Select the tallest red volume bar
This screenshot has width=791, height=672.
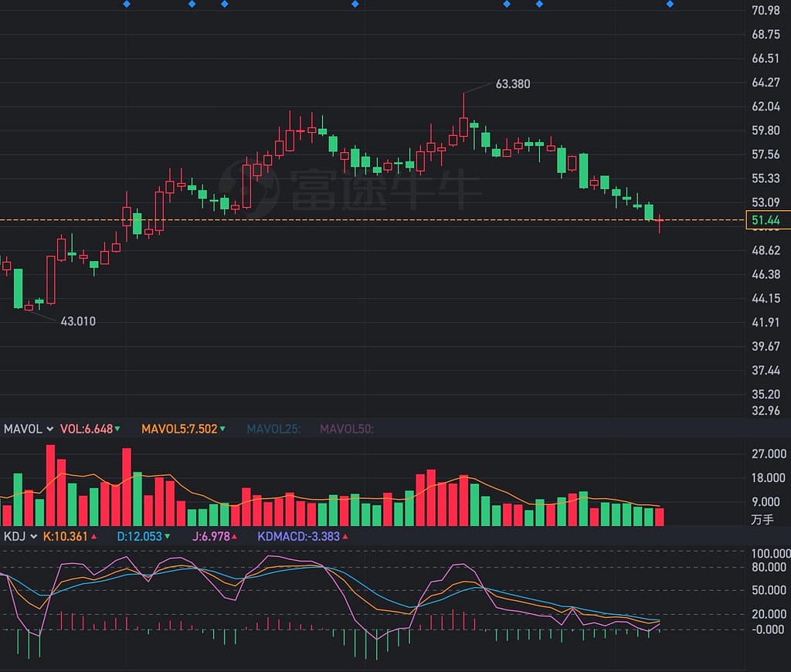click(50, 485)
